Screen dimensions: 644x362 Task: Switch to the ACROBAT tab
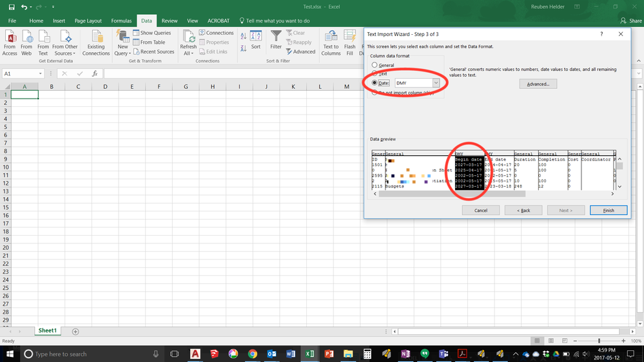point(219,21)
